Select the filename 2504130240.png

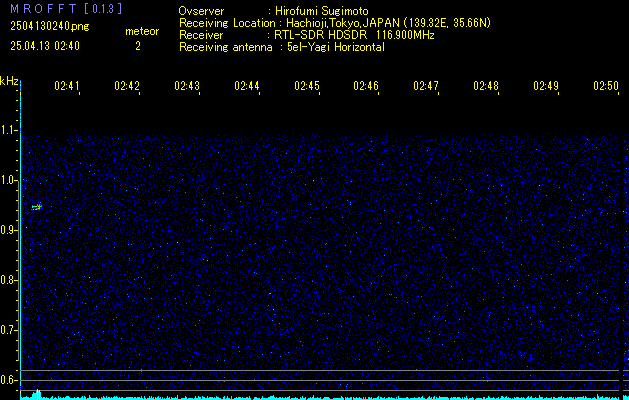point(50,26)
